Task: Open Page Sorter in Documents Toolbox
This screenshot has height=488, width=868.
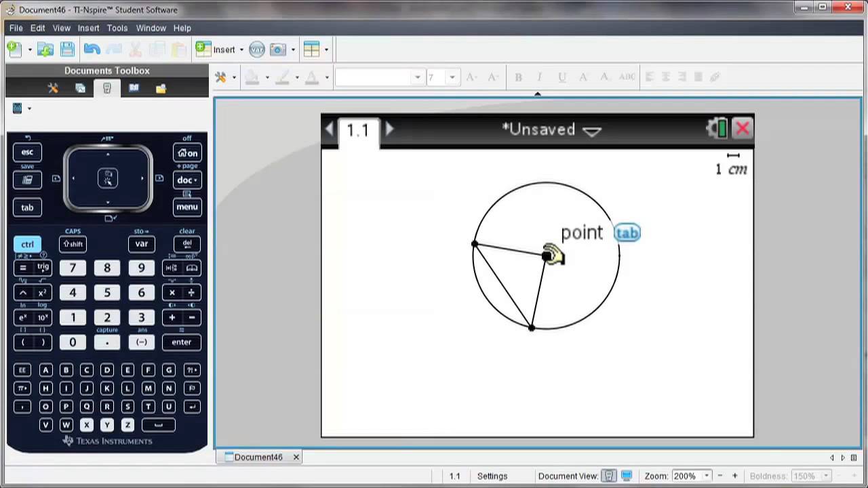Action: (80, 88)
